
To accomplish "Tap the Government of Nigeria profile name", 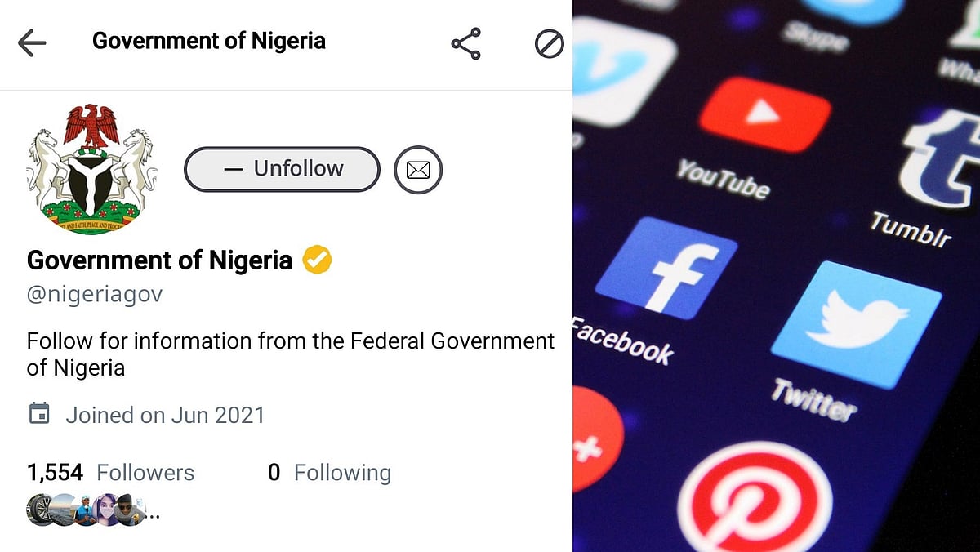I will click(159, 260).
